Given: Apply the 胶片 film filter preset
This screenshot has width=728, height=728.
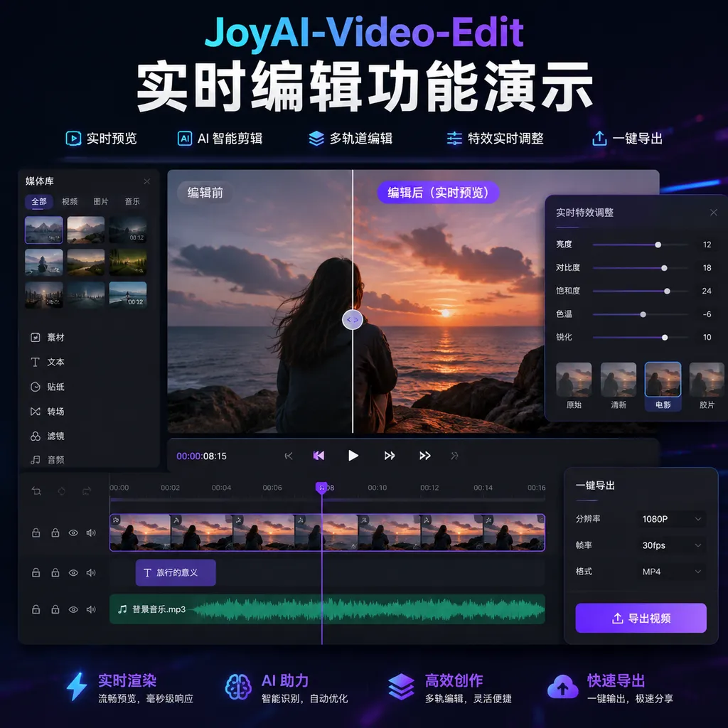Looking at the screenshot, I should click(707, 386).
